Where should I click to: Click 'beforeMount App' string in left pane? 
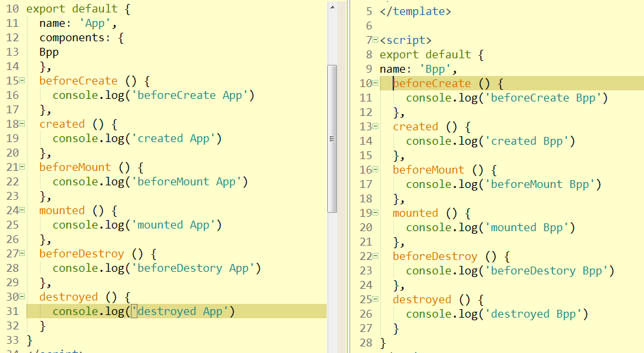(186, 182)
